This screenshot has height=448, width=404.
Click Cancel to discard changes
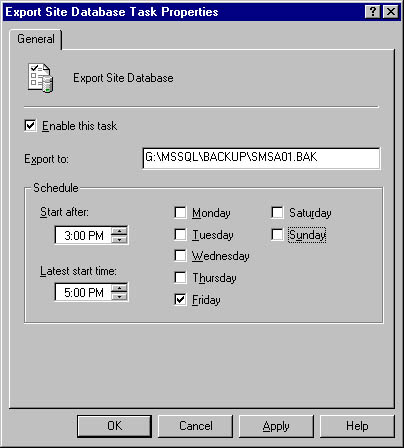[195, 426]
